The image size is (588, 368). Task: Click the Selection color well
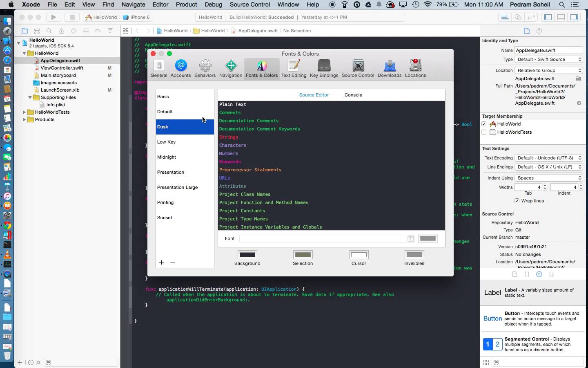coord(303,255)
